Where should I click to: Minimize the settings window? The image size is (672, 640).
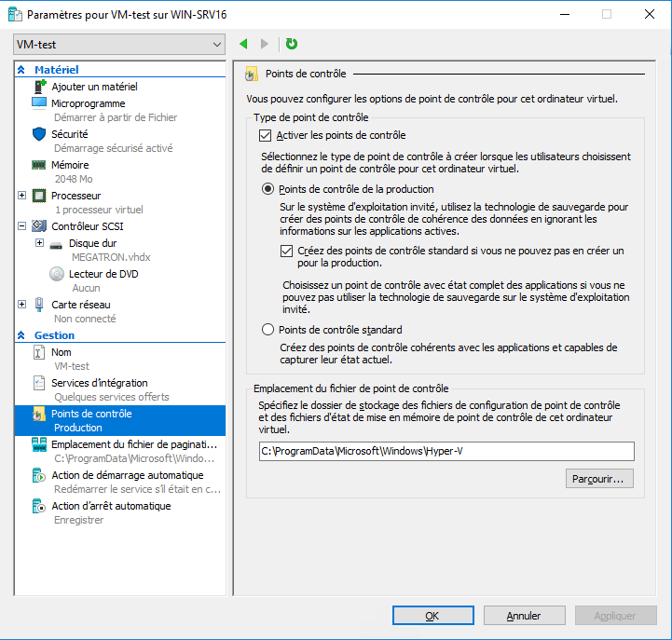pyautogui.click(x=565, y=14)
